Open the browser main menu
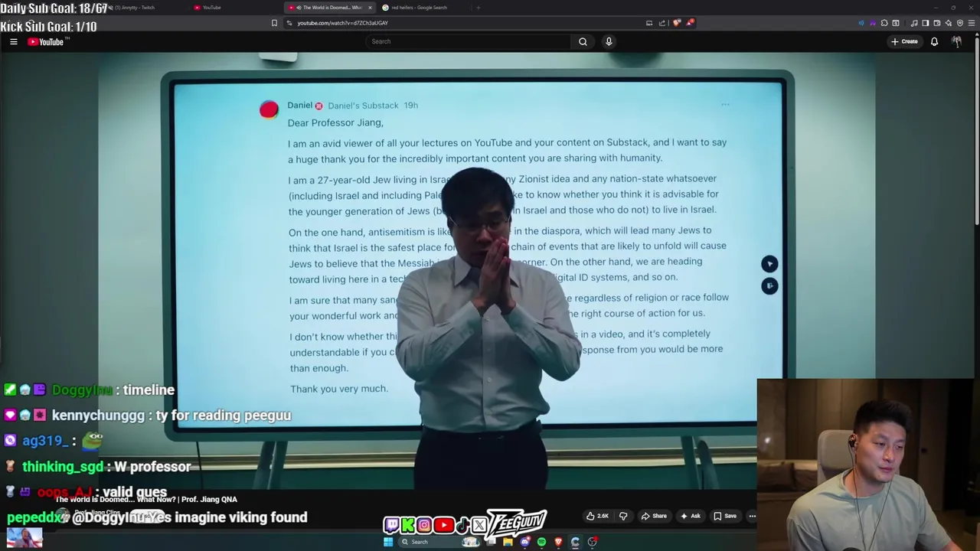Image resolution: width=980 pixels, height=551 pixels. coord(972,23)
